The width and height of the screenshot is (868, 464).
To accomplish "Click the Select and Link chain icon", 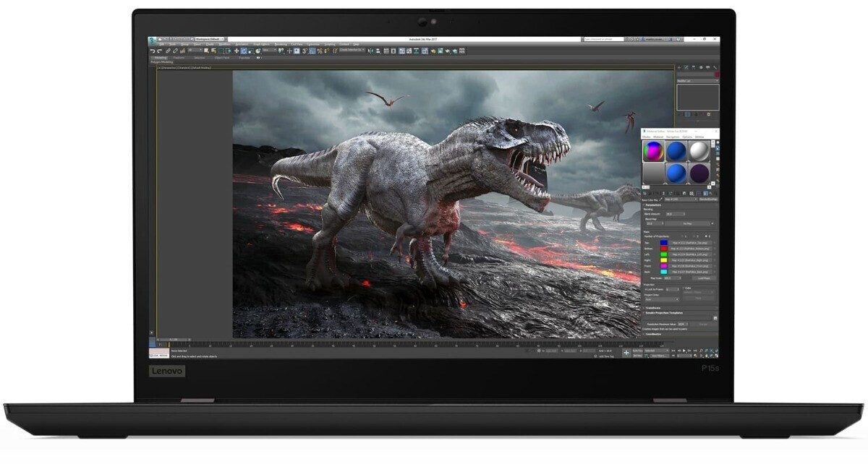I will (x=169, y=51).
